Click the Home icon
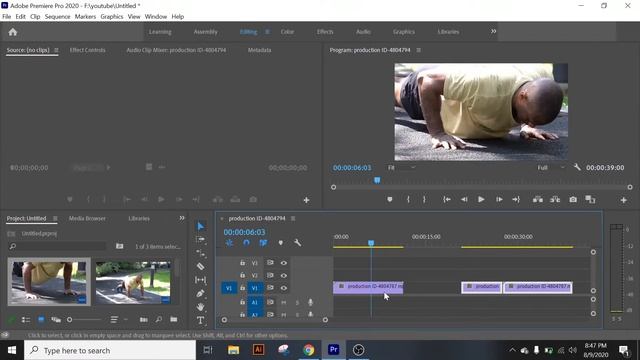640x360 pixels. [13, 32]
